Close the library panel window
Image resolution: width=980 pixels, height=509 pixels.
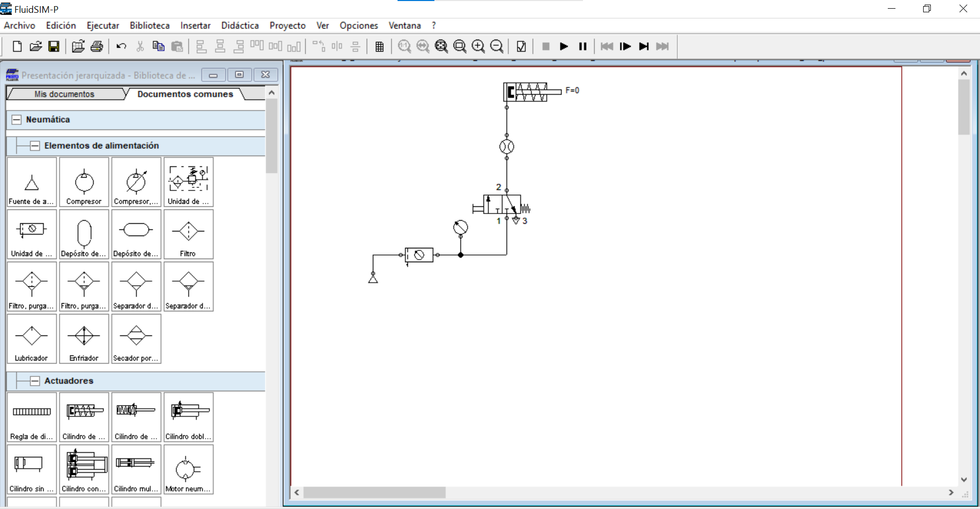click(x=265, y=75)
